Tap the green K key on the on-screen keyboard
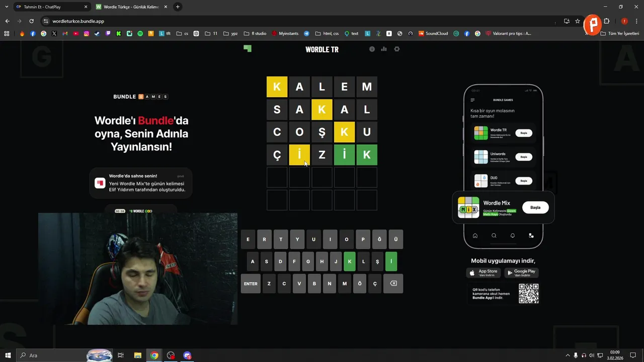 tap(349, 261)
